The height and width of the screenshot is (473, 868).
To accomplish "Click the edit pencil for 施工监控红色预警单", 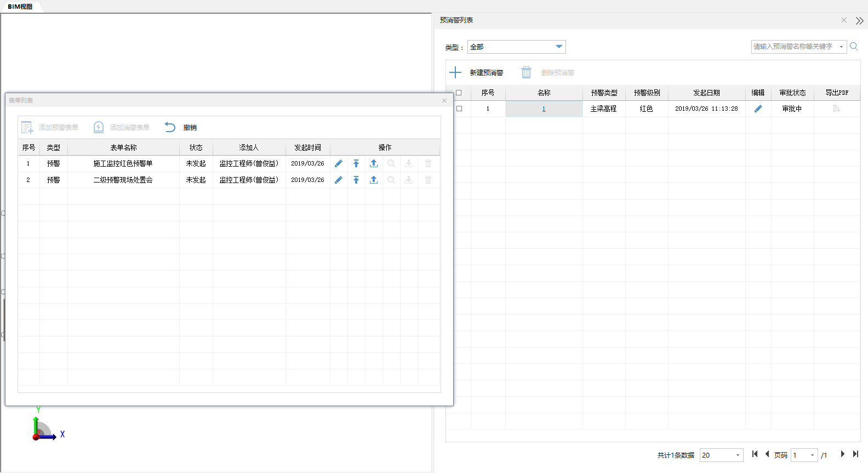I will pyautogui.click(x=339, y=163).
